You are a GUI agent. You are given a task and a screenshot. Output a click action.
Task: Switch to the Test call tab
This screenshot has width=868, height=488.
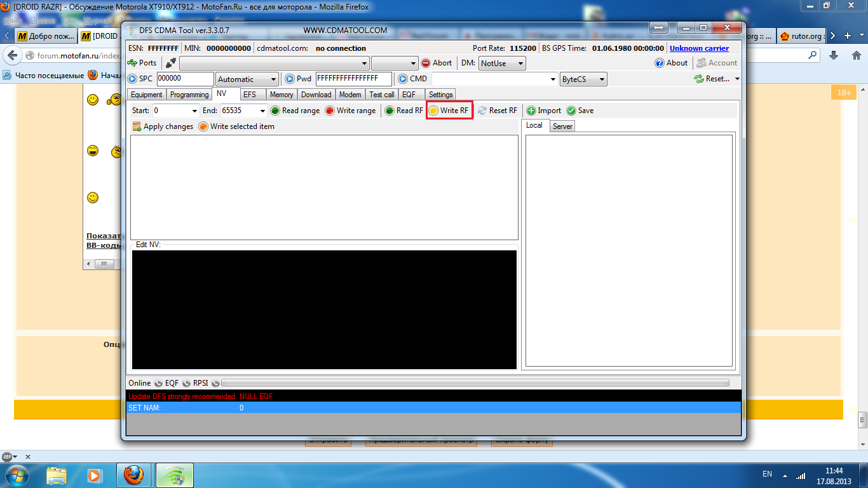[382, 95]
